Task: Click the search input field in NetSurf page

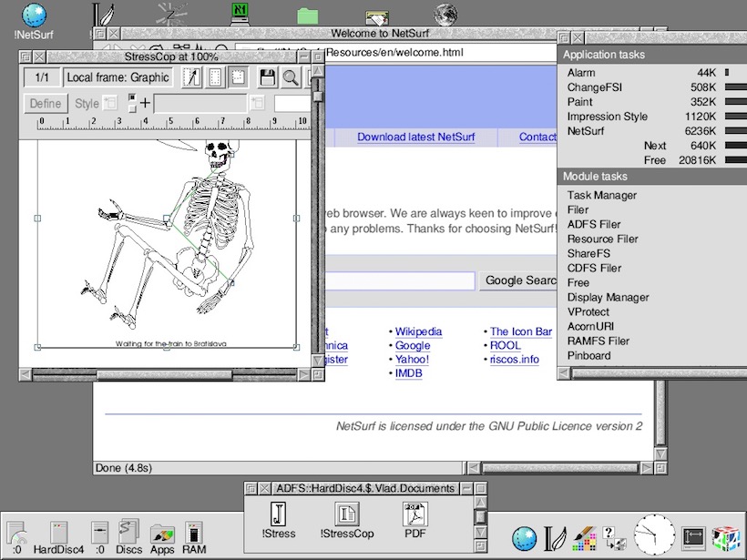Action: click(400, 281)
